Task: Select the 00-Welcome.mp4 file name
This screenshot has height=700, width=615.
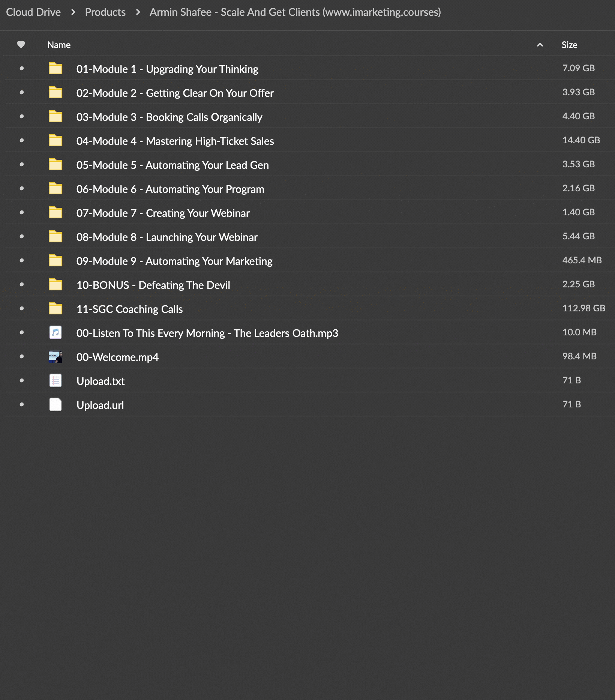Action: 117,357
